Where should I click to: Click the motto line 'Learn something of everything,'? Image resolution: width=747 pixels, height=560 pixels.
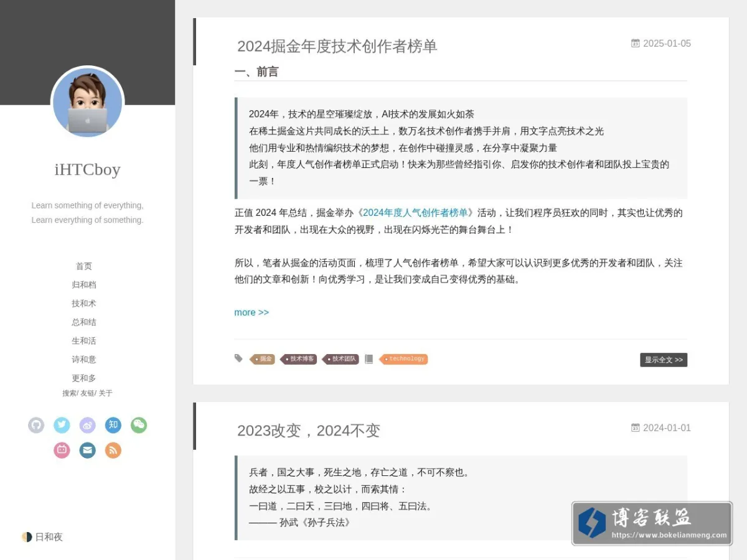pyautogui.click(x=87, y=205)
